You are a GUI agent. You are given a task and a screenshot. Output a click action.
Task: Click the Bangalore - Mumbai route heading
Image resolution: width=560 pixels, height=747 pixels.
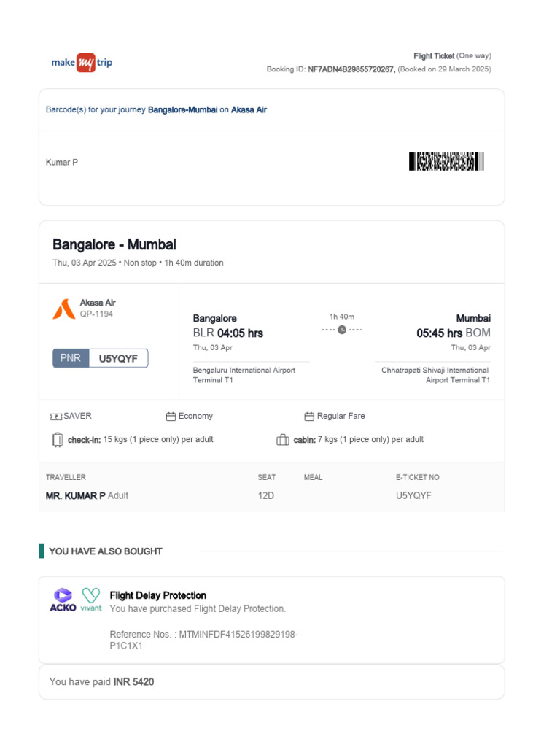[x=114, y=245]
